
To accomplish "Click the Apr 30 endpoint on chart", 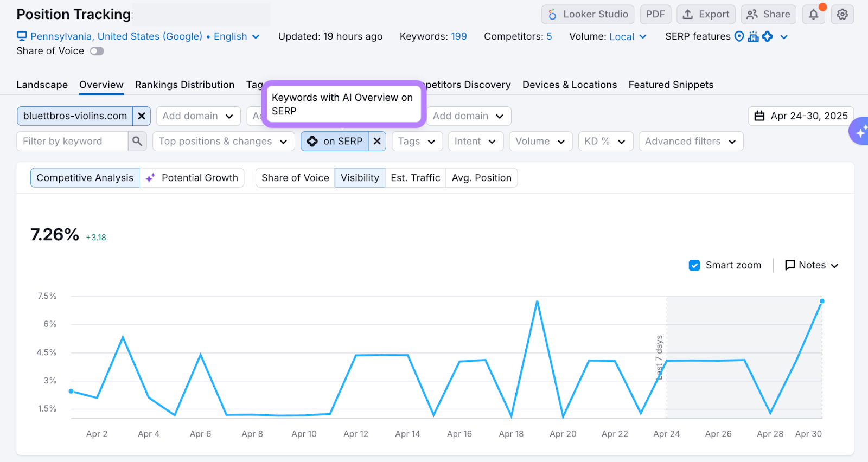I will 822,301.
